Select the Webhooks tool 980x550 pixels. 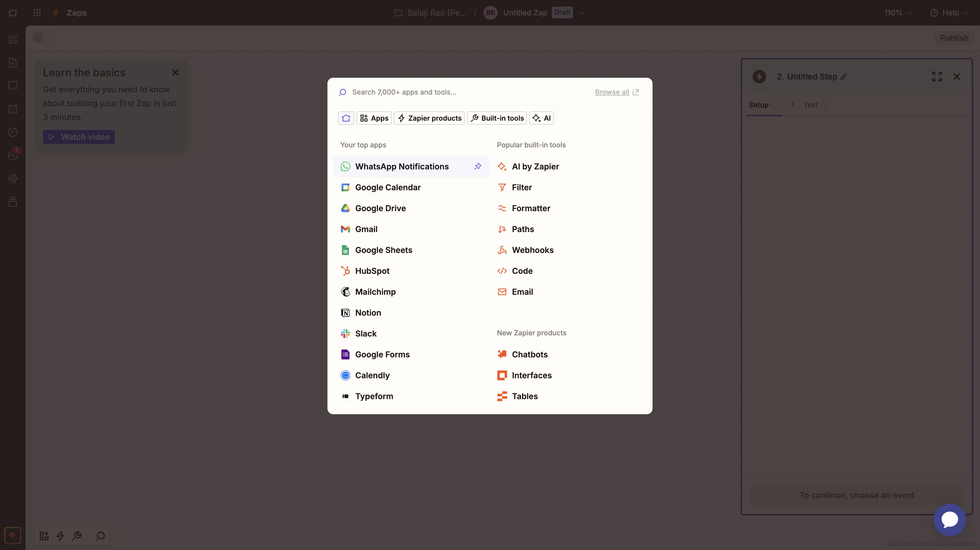(x=568, y=250)
